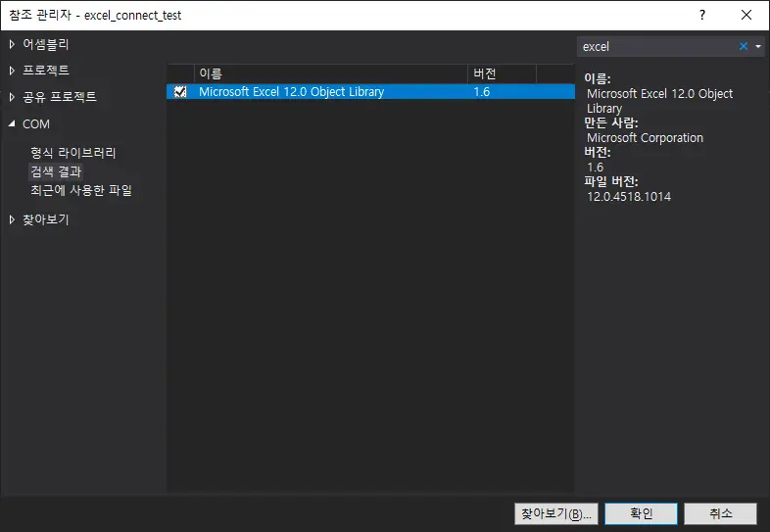Screen dimensions: 770x532
Task: Sort by the 이름 column header
Action: (x=330, y=73)
